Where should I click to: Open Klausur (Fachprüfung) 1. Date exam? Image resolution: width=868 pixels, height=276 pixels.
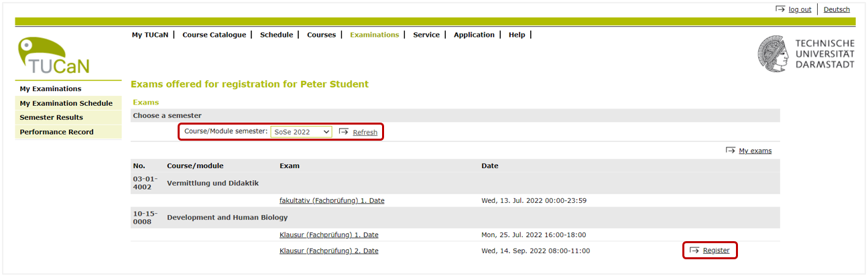(x=329, y=234)
